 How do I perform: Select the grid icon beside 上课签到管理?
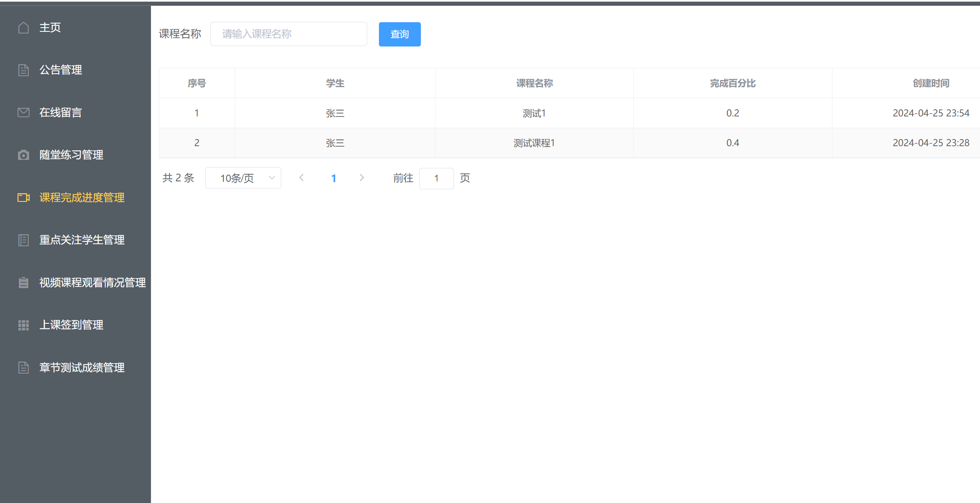tap(23, 325)
